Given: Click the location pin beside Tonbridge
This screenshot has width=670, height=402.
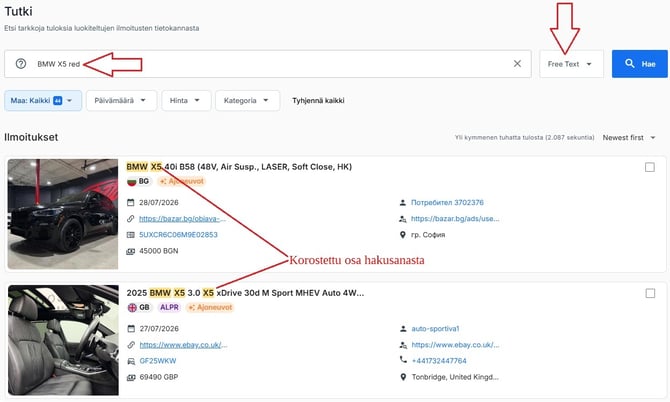Looking at the screenshot, I should click(x=403, y=377).
